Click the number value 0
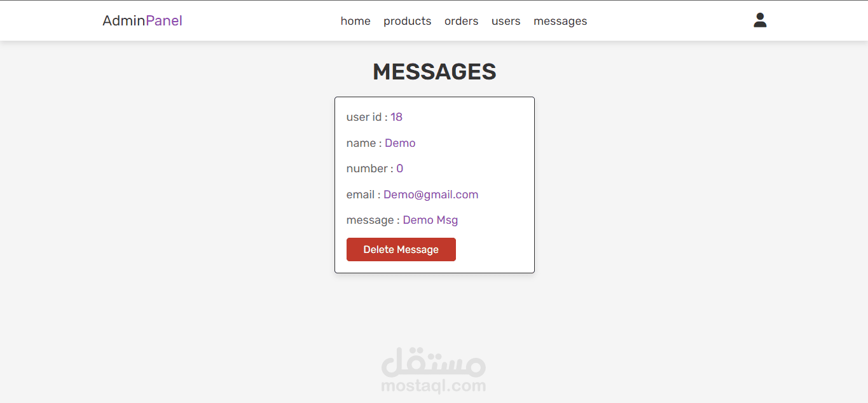 tap(400, 168)
